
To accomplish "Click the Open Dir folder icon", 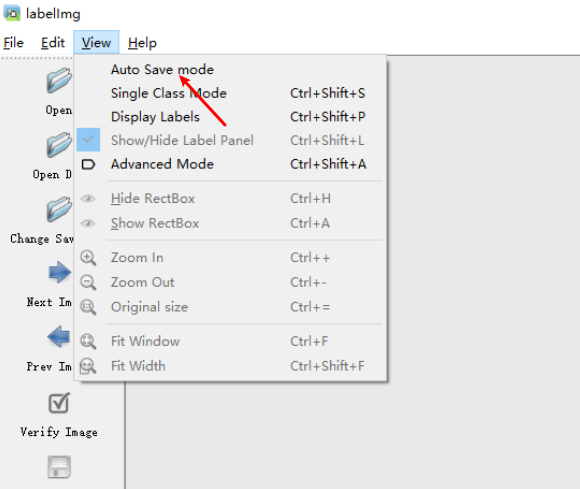I will 59,145.
